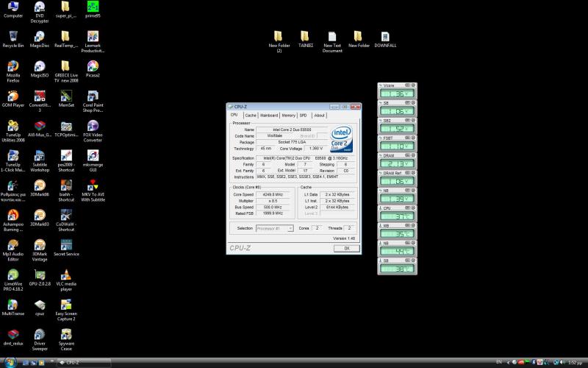Click the DRAM Ref gadget display
Image resolution: width=588 pixels, height=368 pixels.
point(397,181)
